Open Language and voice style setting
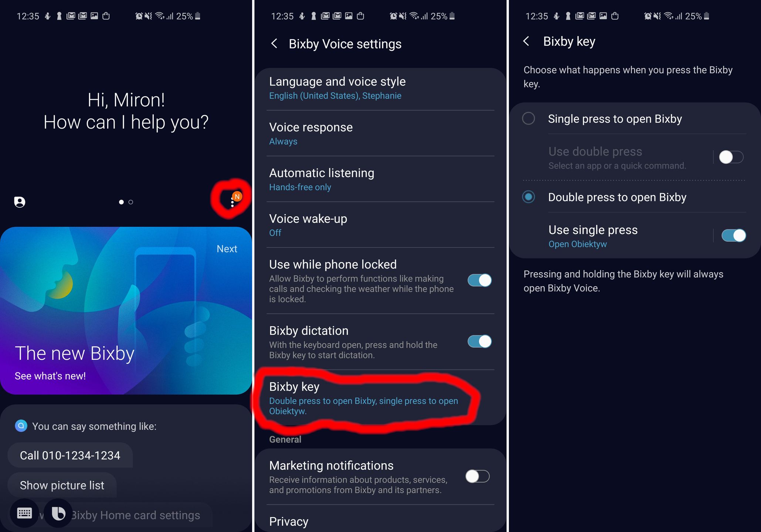This screenshot has height=532, width=761. pos(380,88)
